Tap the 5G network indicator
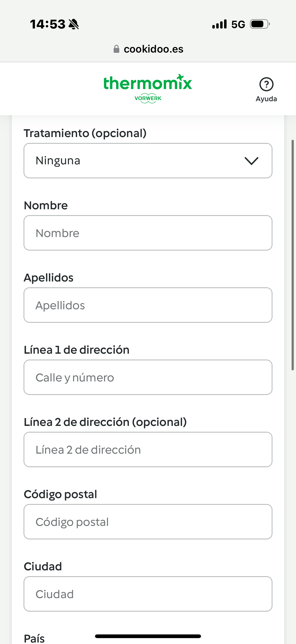 238,25
